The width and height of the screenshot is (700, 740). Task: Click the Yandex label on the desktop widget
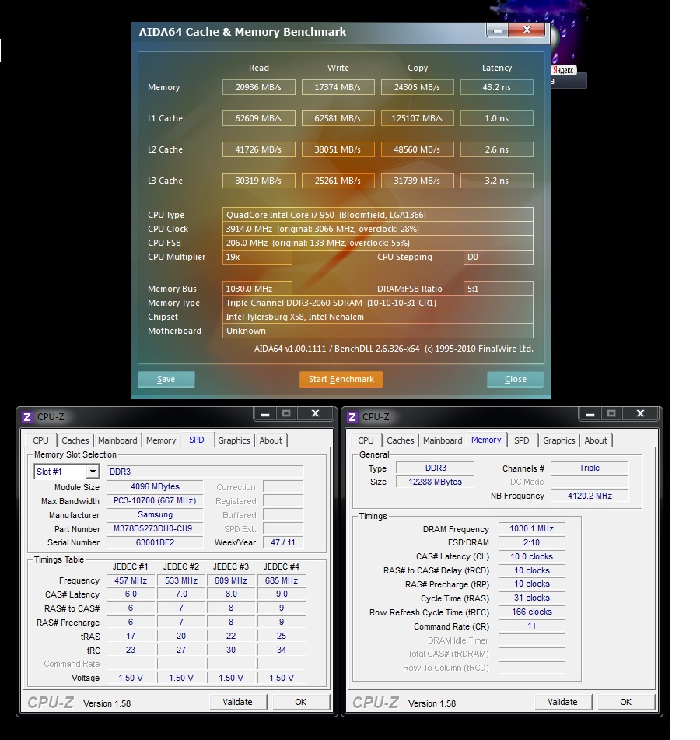pyautogui.click(x=563, y=70)
